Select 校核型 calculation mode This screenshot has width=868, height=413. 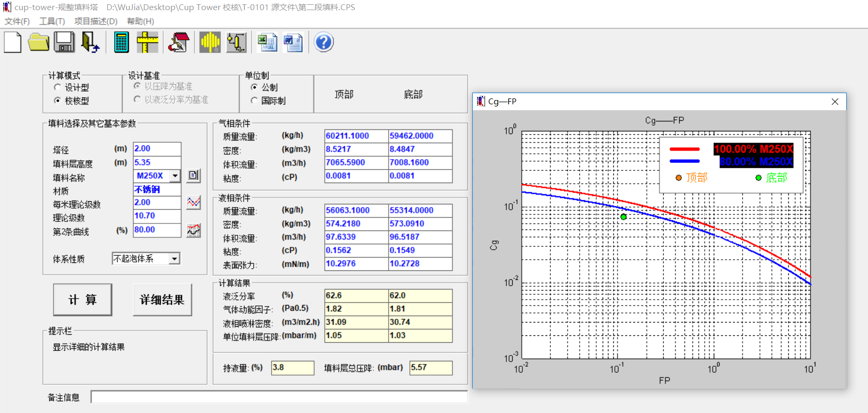[x=57, y=101]
